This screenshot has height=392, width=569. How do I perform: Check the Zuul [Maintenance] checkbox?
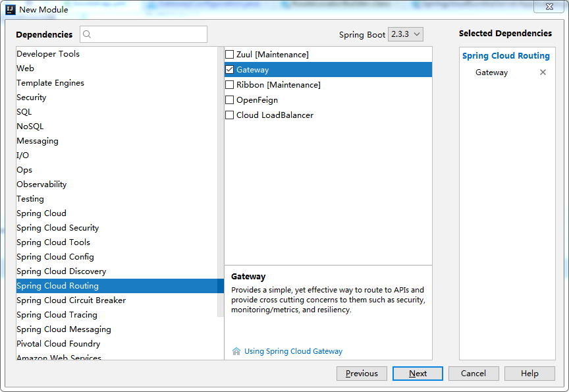(x=229, y=55)
